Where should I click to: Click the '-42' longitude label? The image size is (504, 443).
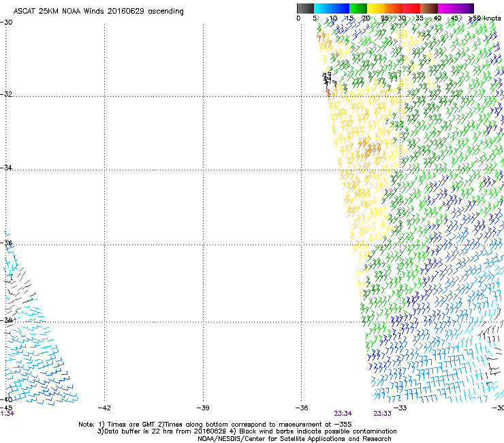104,408
